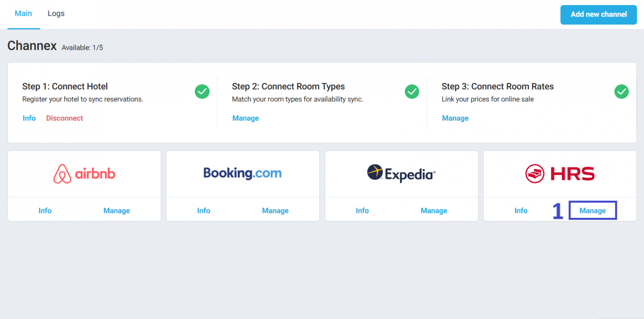Click the Booking.com logo
644x319 pixels.
click(x=242, y=173)
